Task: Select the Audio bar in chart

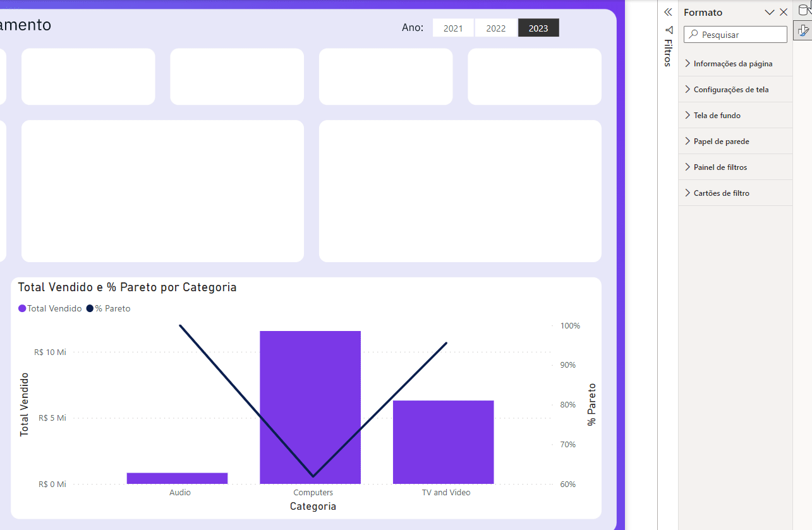Action: pyautogui.click(x=177, y=478)
